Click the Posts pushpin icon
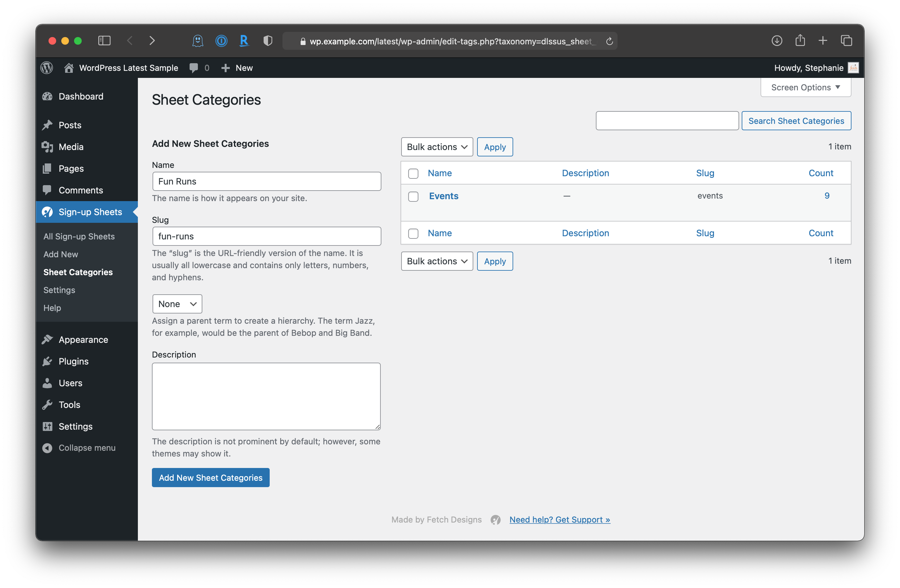 pyautogui.click(x=47, y=125)
